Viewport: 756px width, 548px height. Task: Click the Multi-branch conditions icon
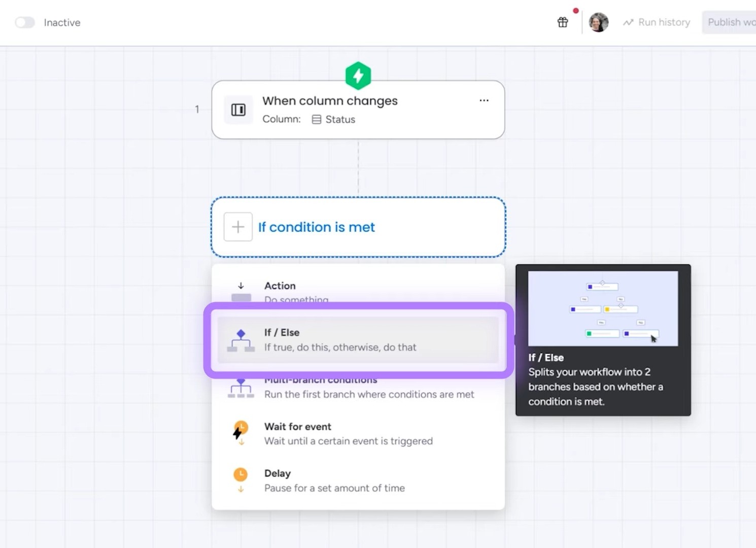(x=240, y=387)
